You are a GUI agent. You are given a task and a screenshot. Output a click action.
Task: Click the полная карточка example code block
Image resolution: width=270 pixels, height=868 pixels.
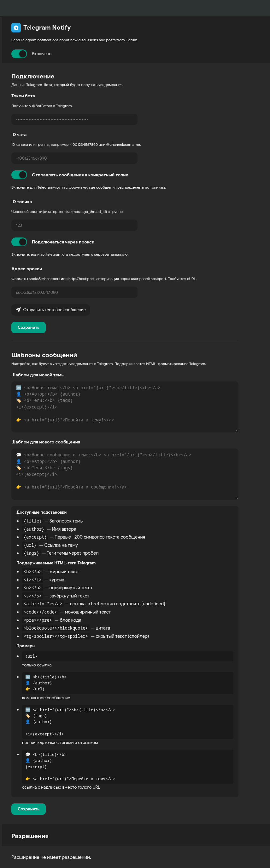(127, 722)
